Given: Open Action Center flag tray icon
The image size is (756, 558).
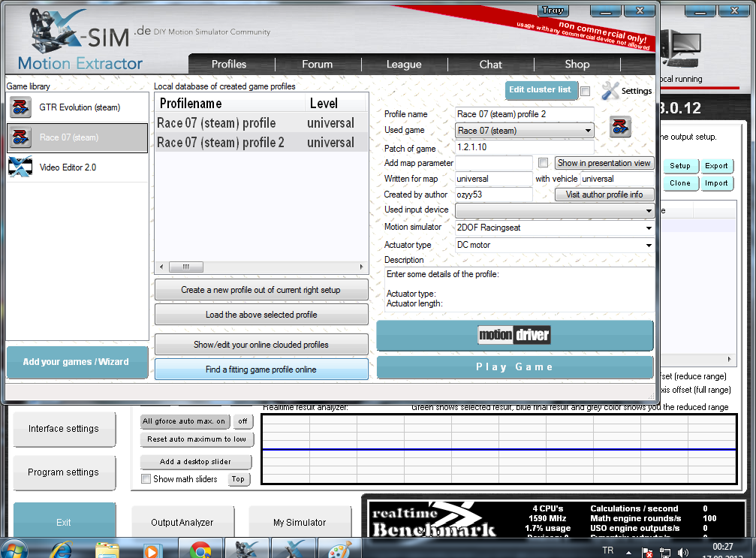Looking at the screenshot, I should click(647, 552).
